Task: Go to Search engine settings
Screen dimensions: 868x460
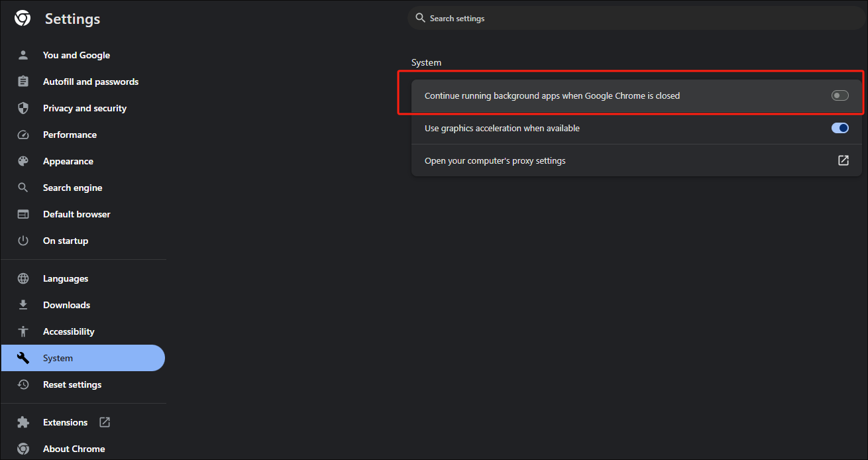Action: [73, 188]
